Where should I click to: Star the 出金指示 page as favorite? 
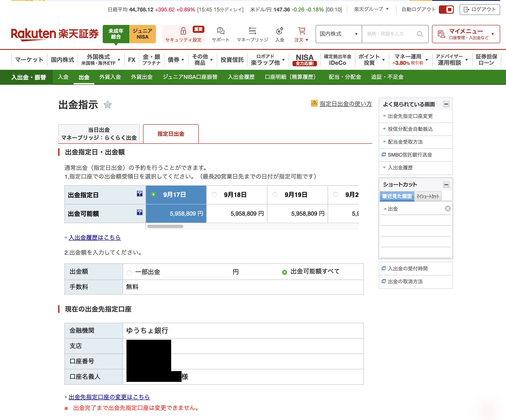point(107,105)
